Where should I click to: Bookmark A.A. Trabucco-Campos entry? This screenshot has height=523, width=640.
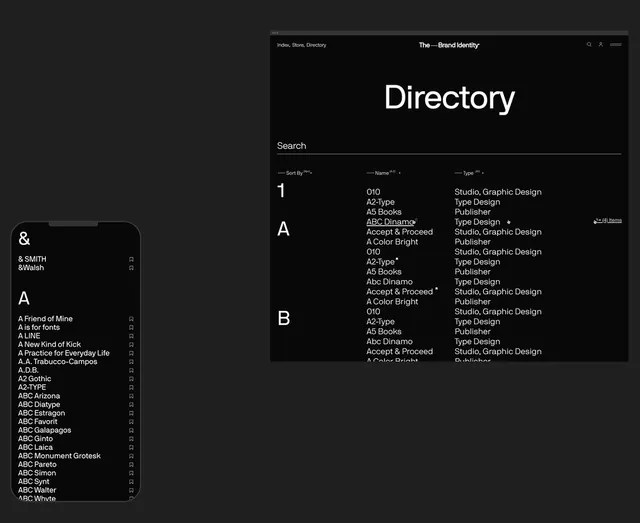(x=131, y=362)
